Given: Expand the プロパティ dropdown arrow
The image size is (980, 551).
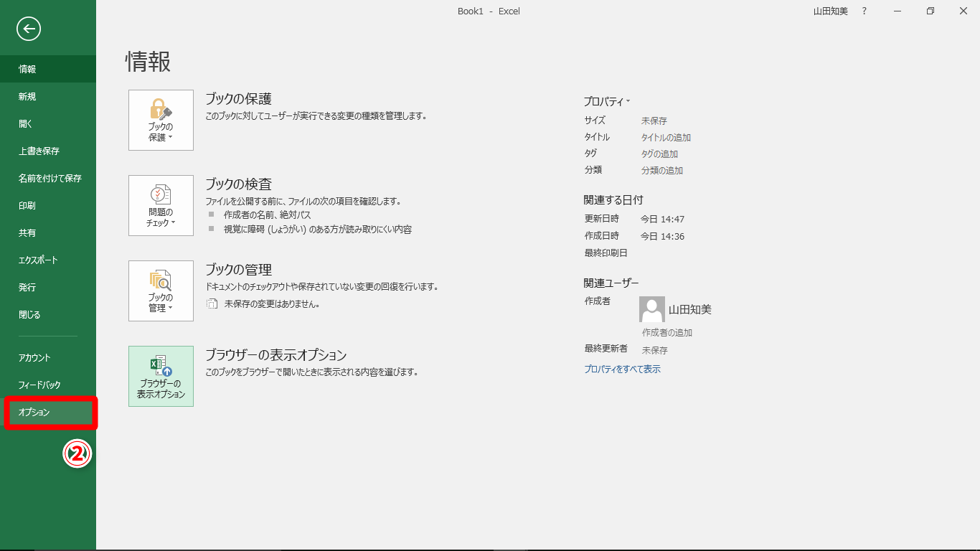Looking at the screenshot, I should 628,101.
